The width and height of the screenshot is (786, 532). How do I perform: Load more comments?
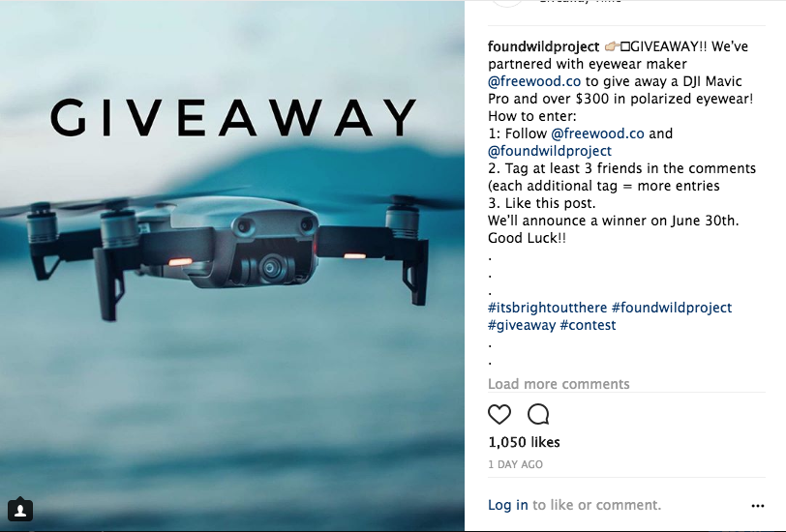pyautogui.click(x=559, y=384)
